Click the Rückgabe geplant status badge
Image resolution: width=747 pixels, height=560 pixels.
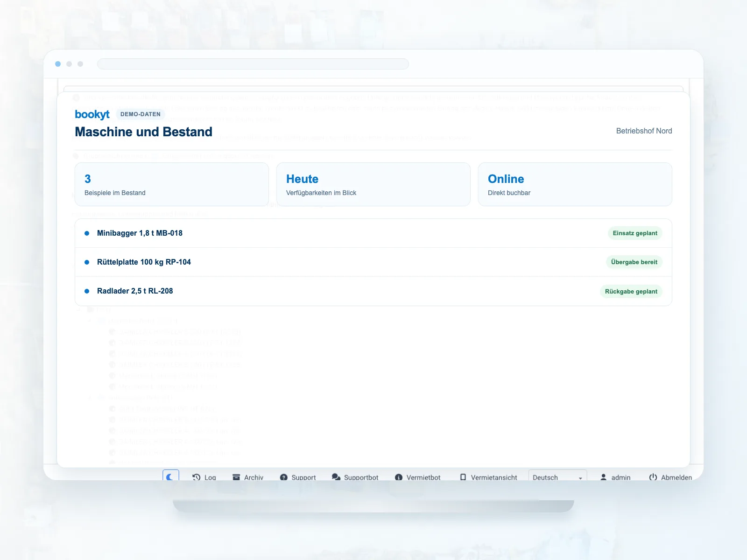point(631,291)
